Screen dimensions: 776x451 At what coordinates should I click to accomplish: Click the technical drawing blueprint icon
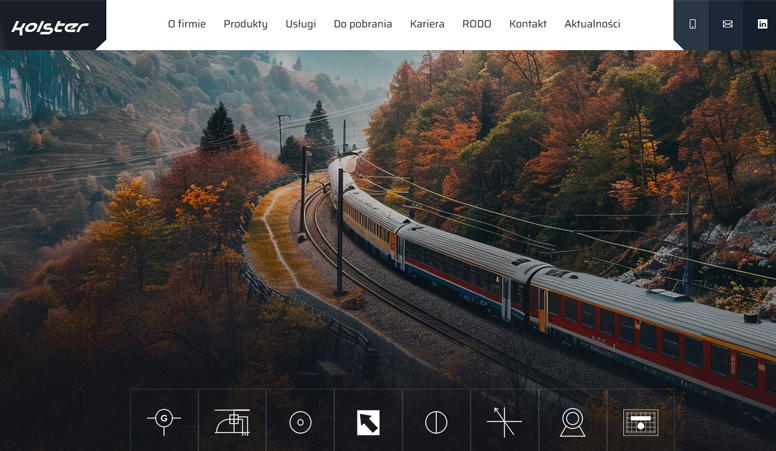click(232, 422)
